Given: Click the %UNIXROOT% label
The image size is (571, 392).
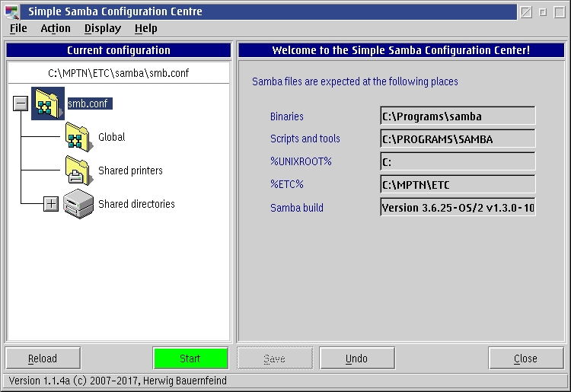Looking at the screenshot, I should (301, 161).
